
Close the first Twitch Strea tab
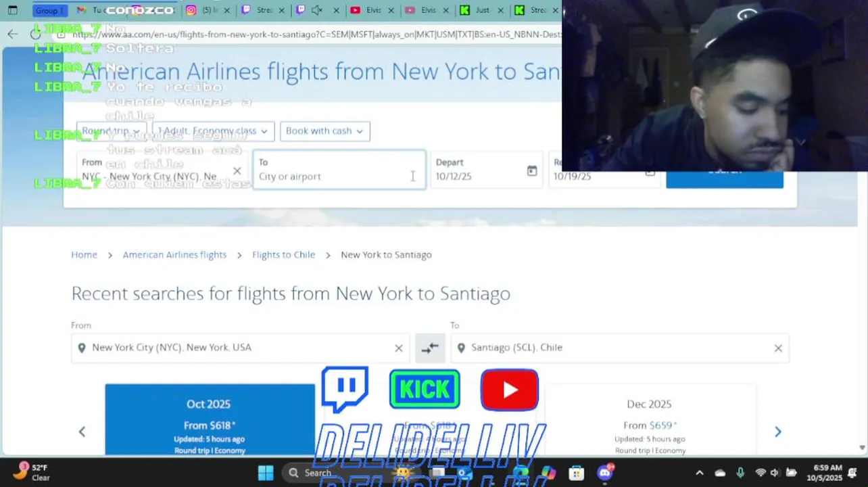281,10
